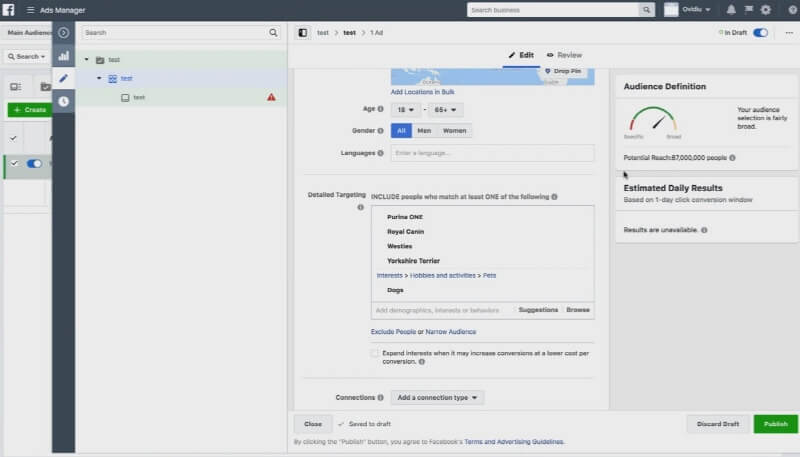800x457 pixels.
Task: Open the history clock sidebar icon
Action: tap(63, 101)
